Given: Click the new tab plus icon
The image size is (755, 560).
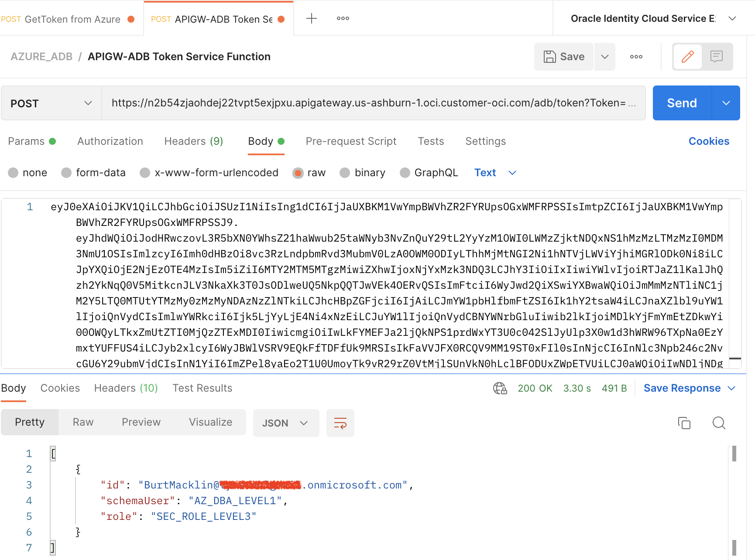Looking at the screenshot, I should click(x=312, y=18).
